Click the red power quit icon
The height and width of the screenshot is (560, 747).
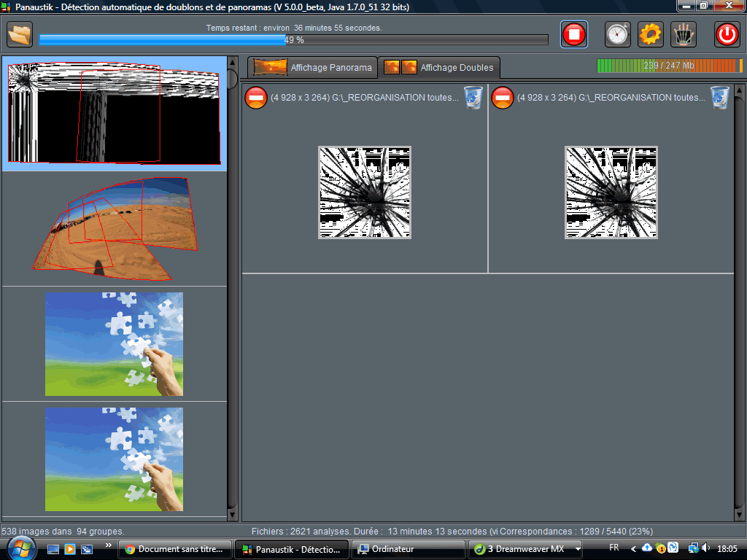[727, 34]
